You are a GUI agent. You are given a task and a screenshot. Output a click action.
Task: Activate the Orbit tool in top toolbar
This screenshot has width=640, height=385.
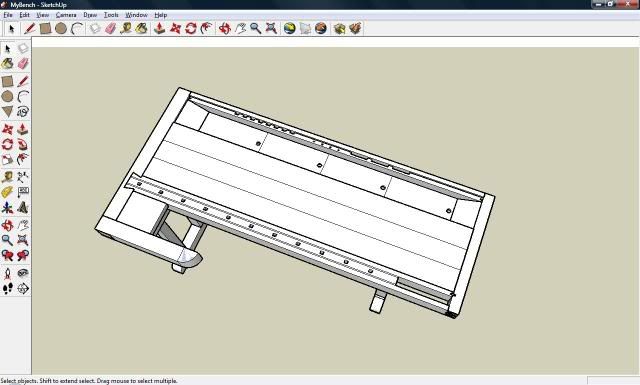coord(224,29)
